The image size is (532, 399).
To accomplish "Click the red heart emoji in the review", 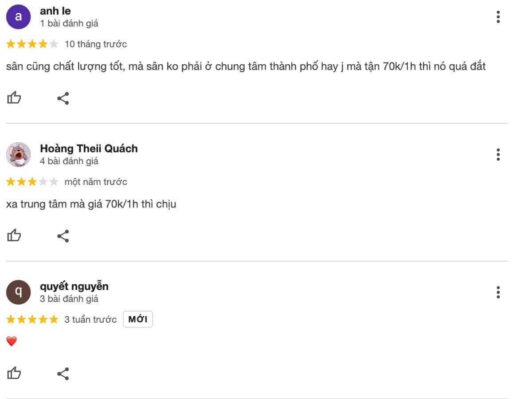I will pos(12,341).
